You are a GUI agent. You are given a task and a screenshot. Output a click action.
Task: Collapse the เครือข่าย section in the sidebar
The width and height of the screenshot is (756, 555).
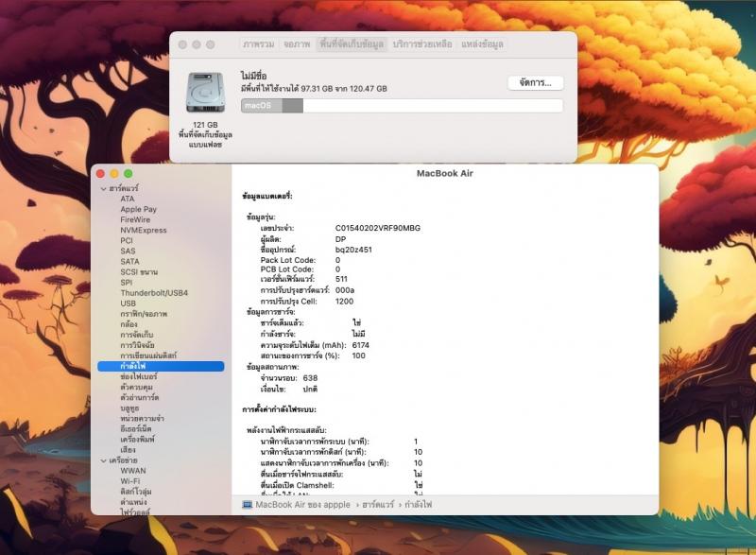[x=104, y=460]
